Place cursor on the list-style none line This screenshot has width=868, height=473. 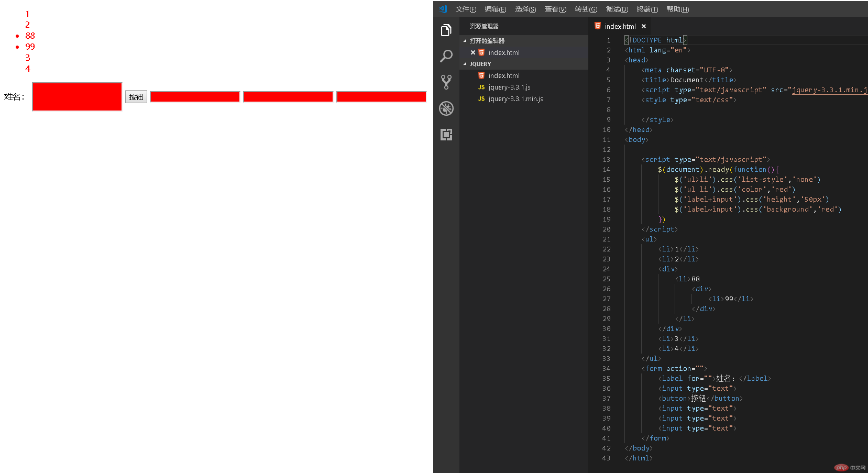point(748,179)
